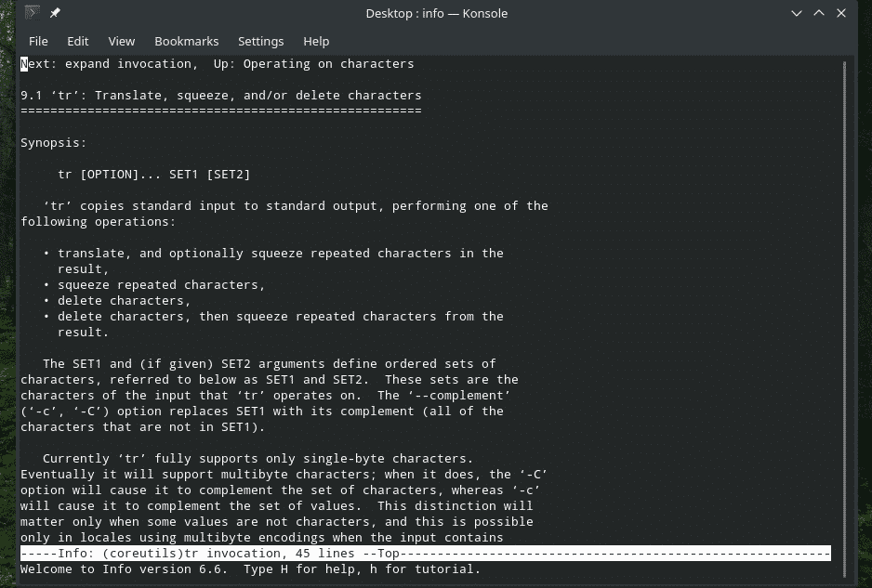This screenshot has height=588, width=872.
Task: Click the 'Synopsis:' text
Action: [53, 143]
